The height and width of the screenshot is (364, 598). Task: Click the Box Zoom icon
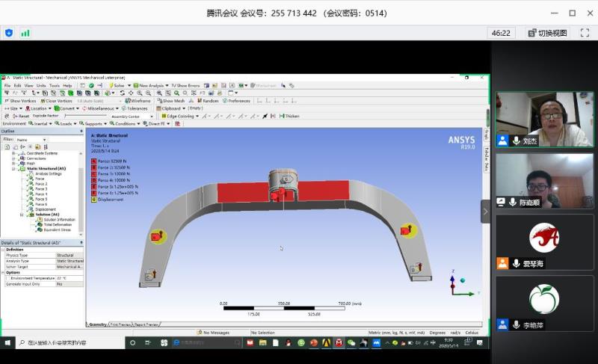[x=159, y=93]
